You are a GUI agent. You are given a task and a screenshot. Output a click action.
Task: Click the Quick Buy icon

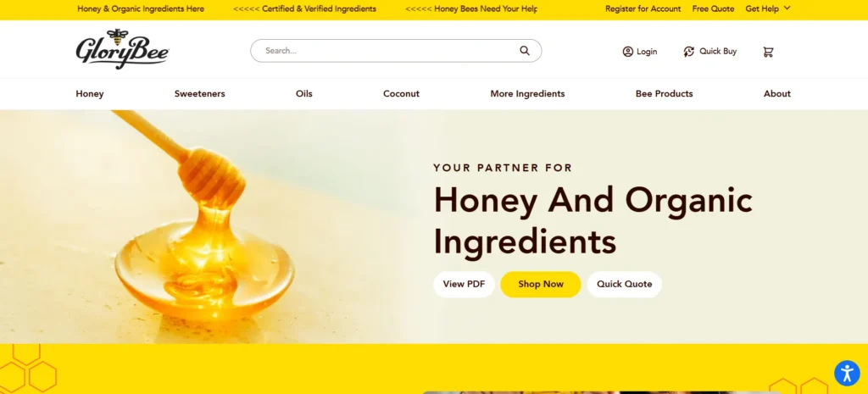pyautogui.click(x=688, y=52)
